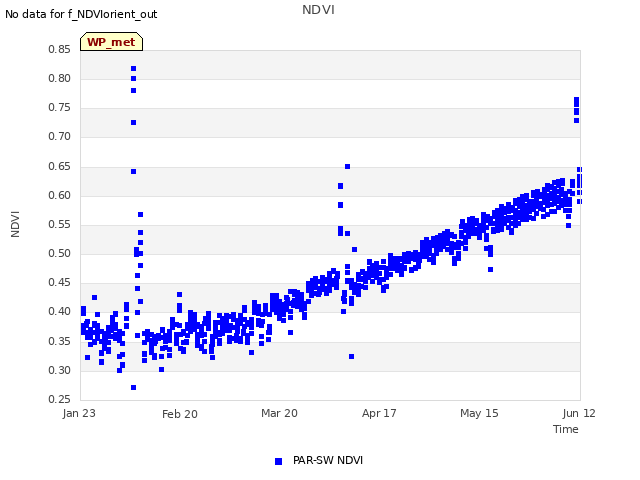Click the Time x-axis label
Viewport: 640px width, 480px height.
(x=566, y=429)
